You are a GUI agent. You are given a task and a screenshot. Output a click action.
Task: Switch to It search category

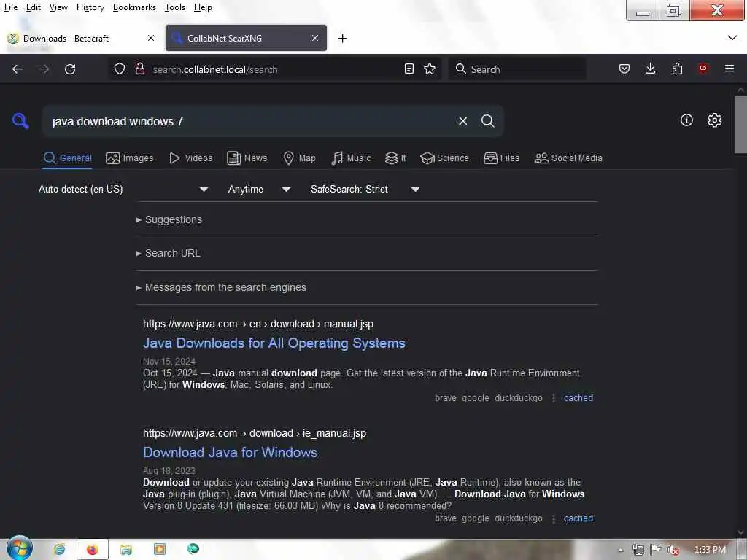pyautogui.click(x=395, y=158)
